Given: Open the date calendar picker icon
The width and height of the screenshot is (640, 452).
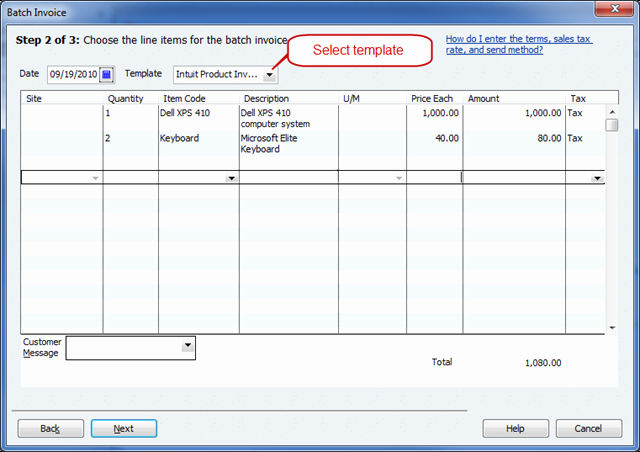Looking at the screenshot, I should tap(106, 75).
